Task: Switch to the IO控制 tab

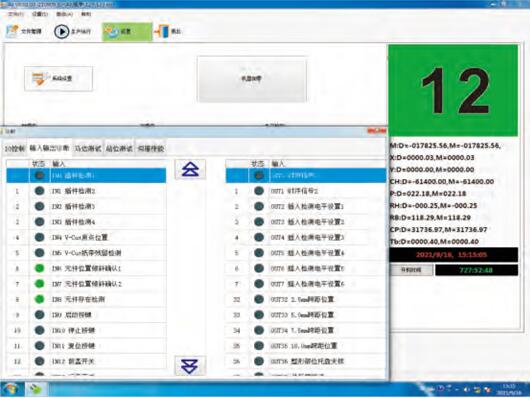Action: [x=14, y=148]
